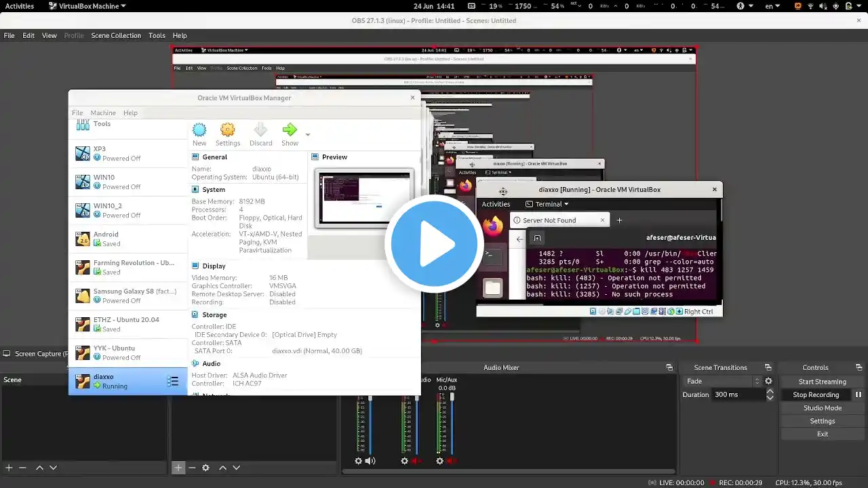The image size is (868, 488).
Task: Open Machine menu in VirtualBox Manager
Action: pyautogui.click(x=103, y=113)
